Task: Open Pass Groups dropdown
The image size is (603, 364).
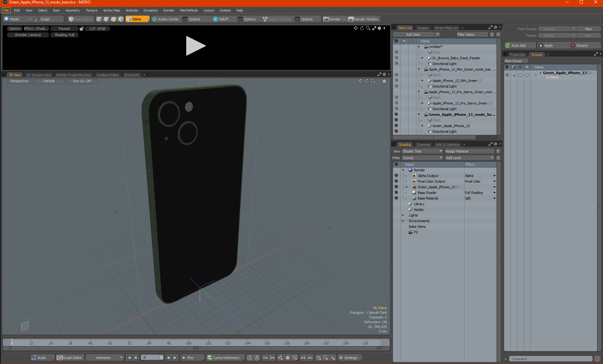Action: click(557, 29)
